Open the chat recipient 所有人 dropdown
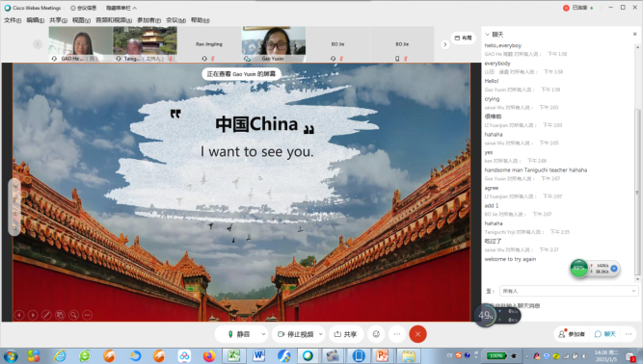This screenshot has height=364, width=643. coord(569,291)
